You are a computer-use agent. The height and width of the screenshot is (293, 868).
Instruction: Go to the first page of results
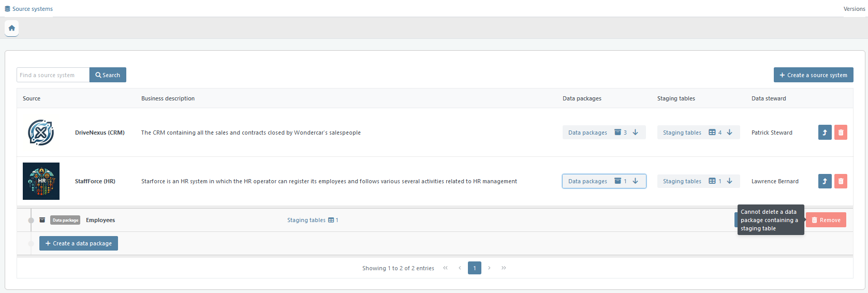coord(445,268)
